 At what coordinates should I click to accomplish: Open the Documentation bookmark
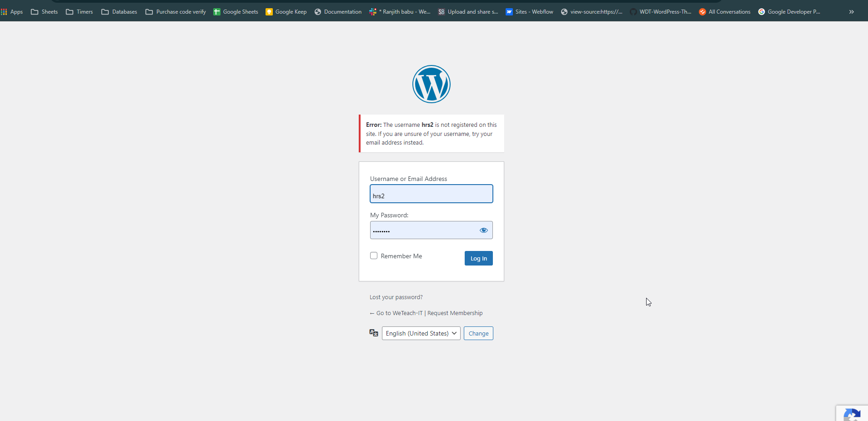click(x=338, y=12)
